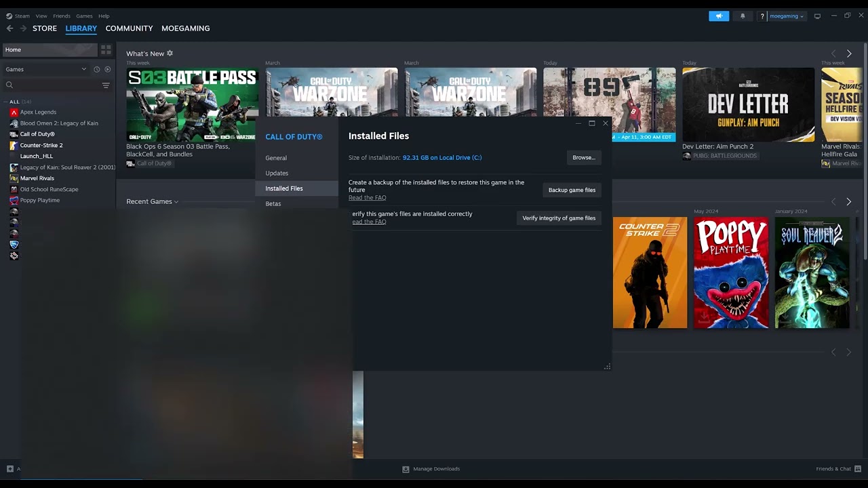Click Backup game files button
The image size is (868, 488).
point(572,190)
